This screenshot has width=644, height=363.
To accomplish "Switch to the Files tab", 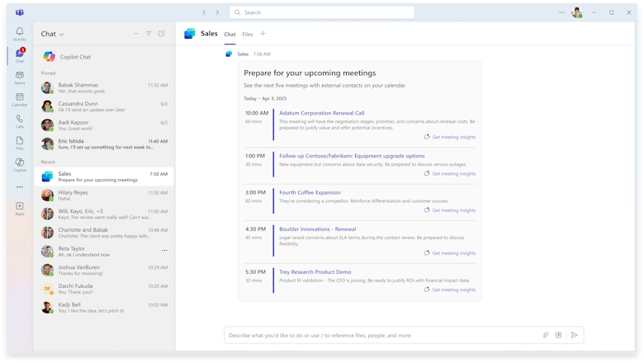I will [x=248, y=35].
